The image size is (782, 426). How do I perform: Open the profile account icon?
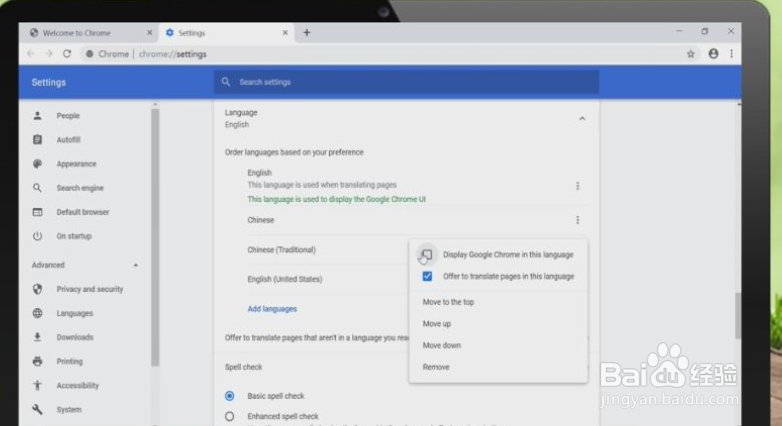[x=713, y=54]
